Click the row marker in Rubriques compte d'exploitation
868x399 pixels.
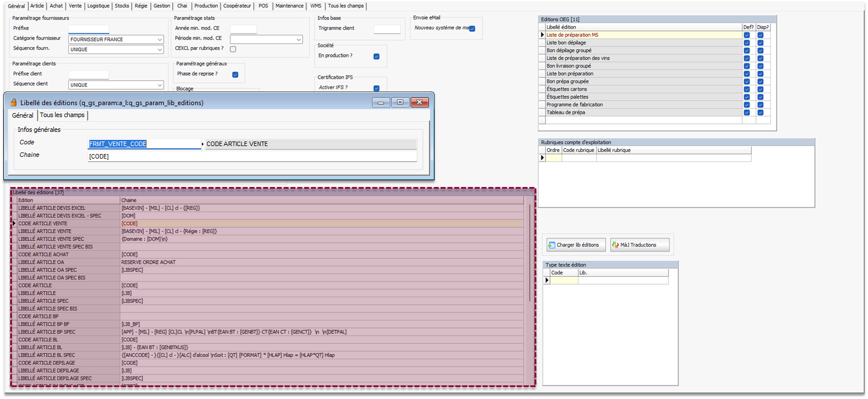[x=542, y=158]
